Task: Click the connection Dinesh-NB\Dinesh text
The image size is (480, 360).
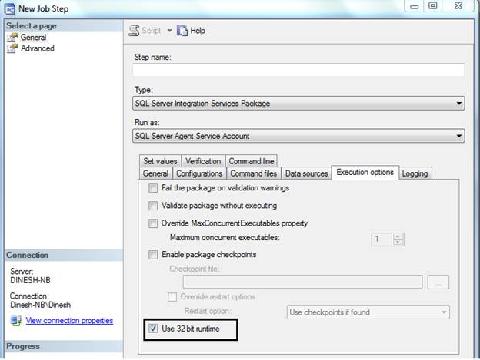Action: click(40, 305)
